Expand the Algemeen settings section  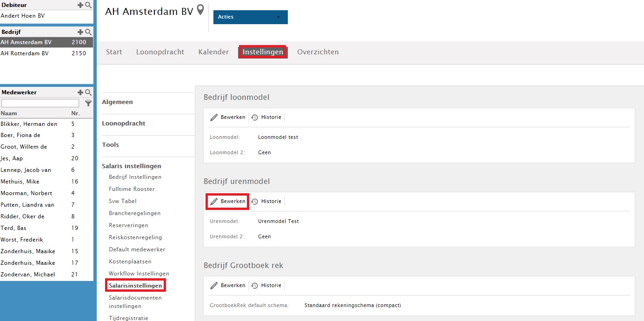point(118,102)
